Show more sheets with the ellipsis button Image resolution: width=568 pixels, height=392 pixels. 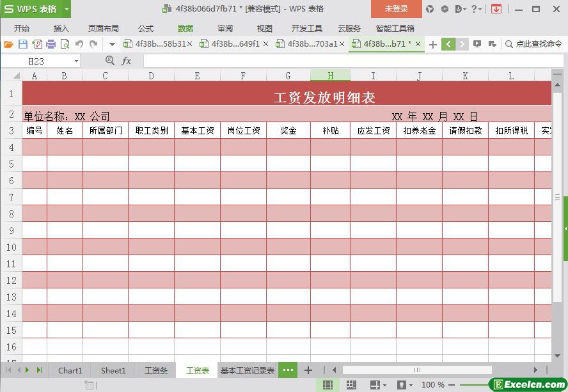[x=288, y=370]
